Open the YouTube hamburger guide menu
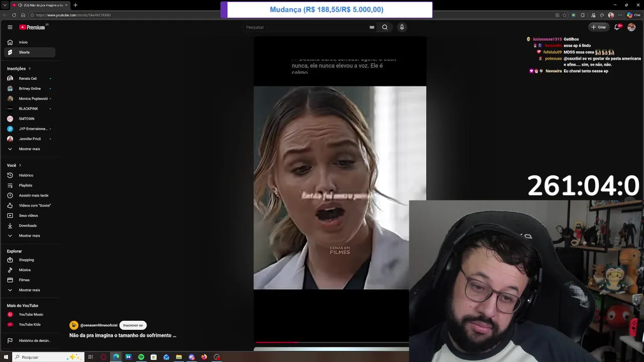The width and height of the screenshot is (644, 362). 10,27
